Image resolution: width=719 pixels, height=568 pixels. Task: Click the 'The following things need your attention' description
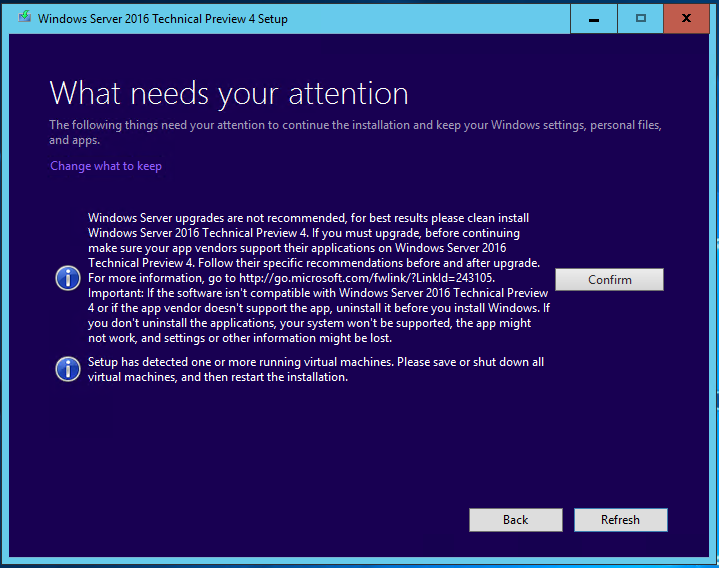click(x=355, y=132)
